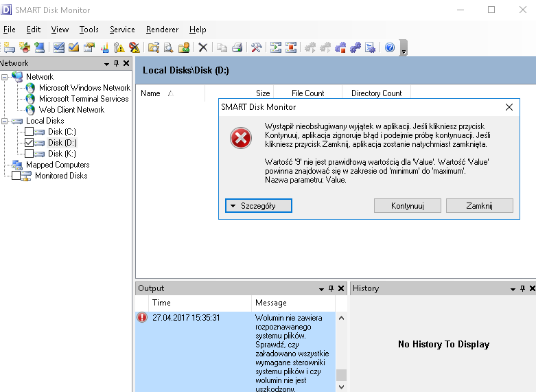This screenshot has width=536, height=392.
Task: Click the colorful bar chart toolbar icon
Action: click(104, 47)
